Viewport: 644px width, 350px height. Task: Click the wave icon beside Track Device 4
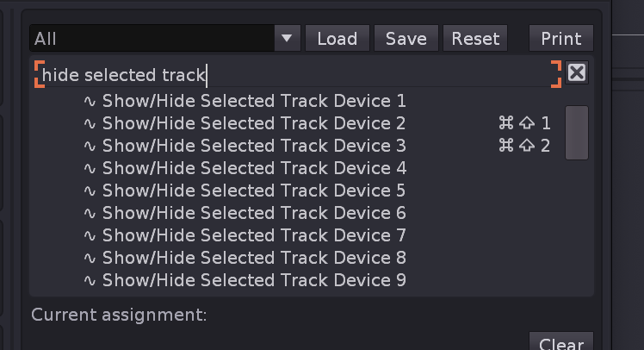(x=90, y=168)
